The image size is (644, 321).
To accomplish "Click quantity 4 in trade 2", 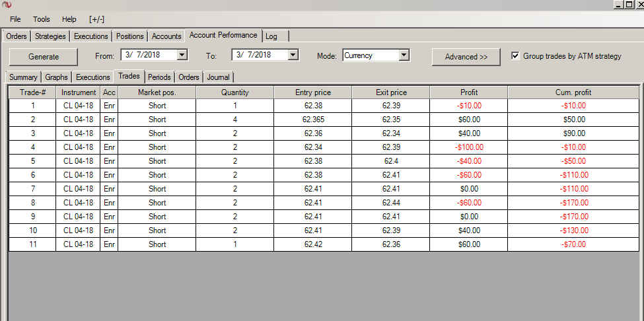I will pyautogui.click(x=235, y=120).
